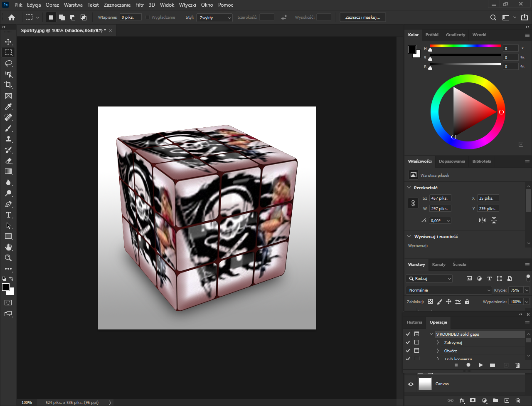
Task: Open the Styl dropdown set to Zwykły
Action: tap(215, 17)
